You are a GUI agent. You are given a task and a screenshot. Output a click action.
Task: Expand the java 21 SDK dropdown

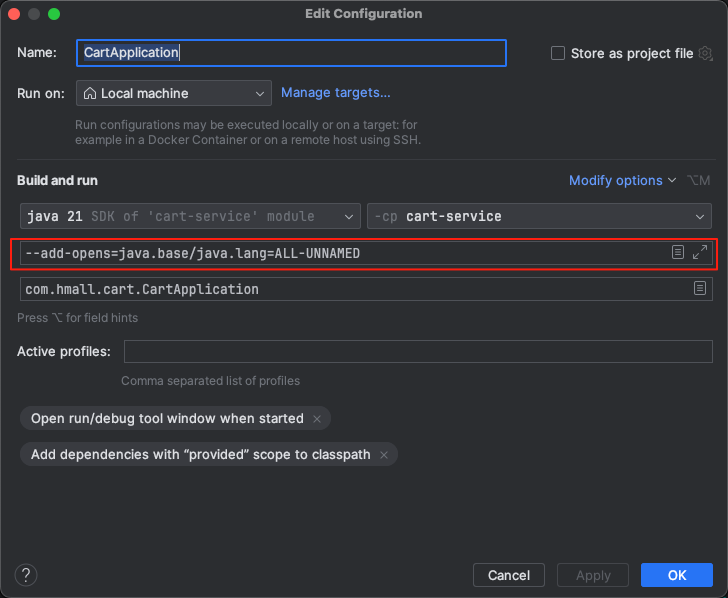tap(190, 216)
